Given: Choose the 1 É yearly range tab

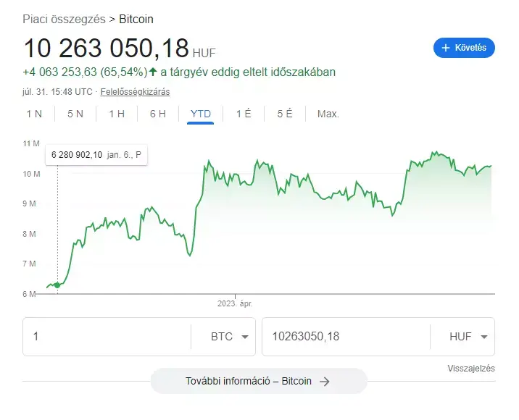Looking at the screenshot, I should pyautogui.click(x=244, y=114).
